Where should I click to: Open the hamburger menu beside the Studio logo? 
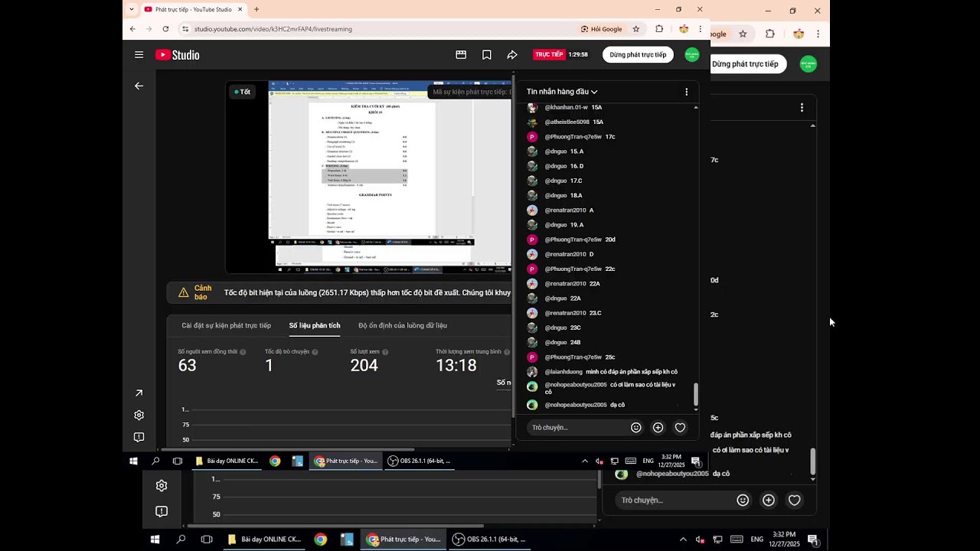click(x=139, y=55)
